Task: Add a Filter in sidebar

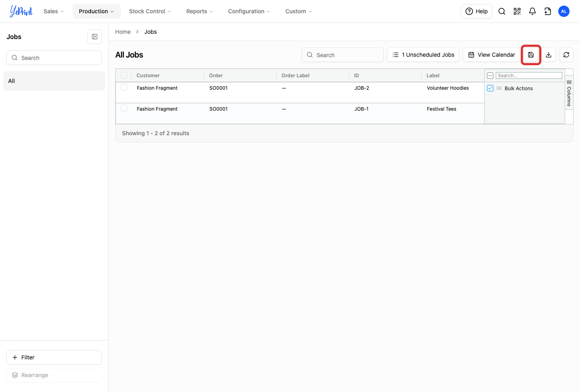Action: 54,357
